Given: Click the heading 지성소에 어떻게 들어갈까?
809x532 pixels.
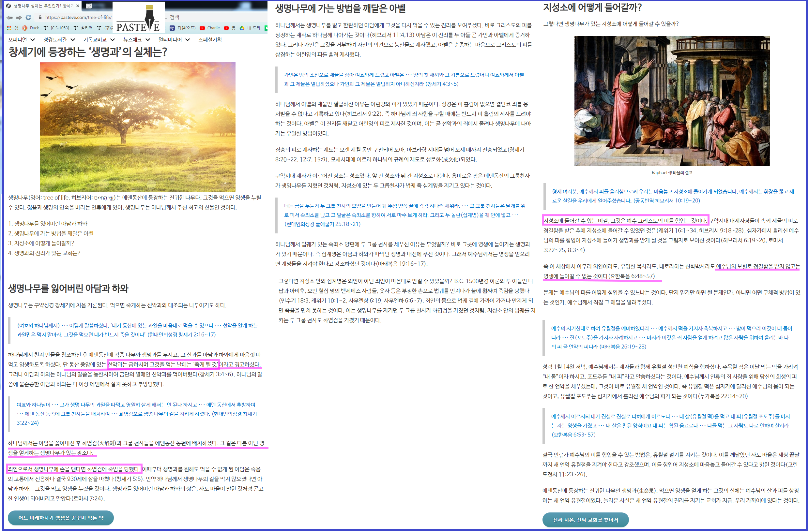Looking at the screenshot, I should click(592, 7).
